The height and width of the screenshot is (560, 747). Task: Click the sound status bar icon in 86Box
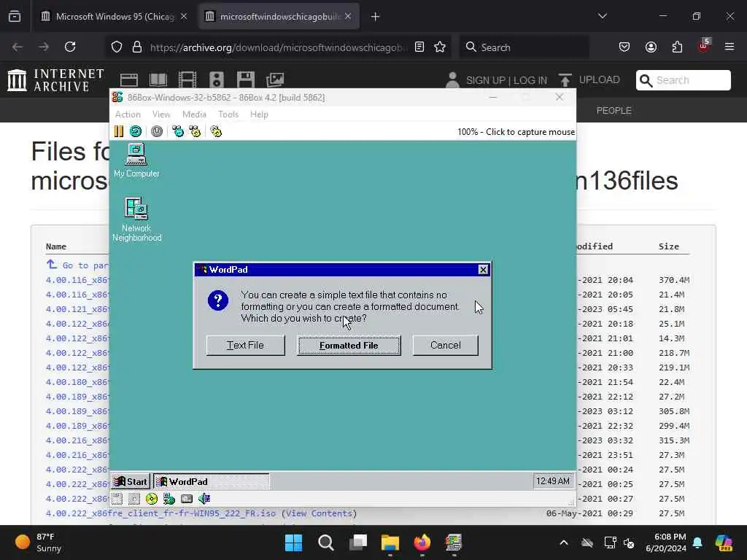pos(204,499)
